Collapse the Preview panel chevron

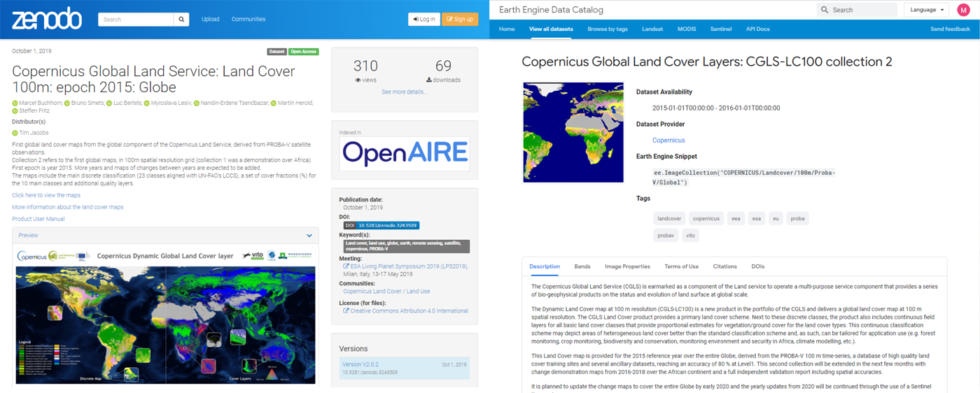coord(309,236)
